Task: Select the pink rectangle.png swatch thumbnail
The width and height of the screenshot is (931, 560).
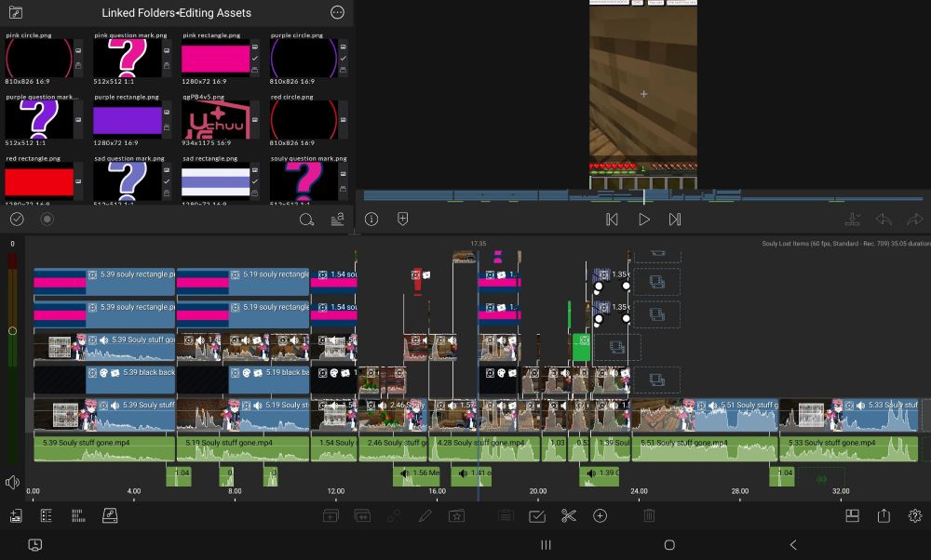Action: pos(216,58)
